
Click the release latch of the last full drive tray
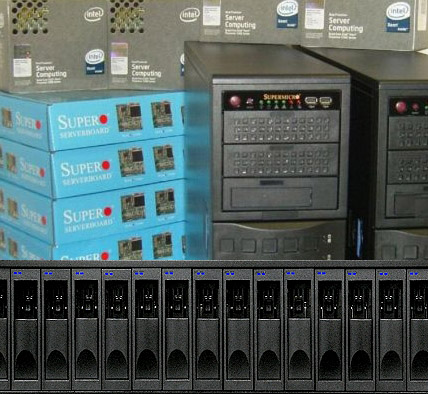pos(391,297)
